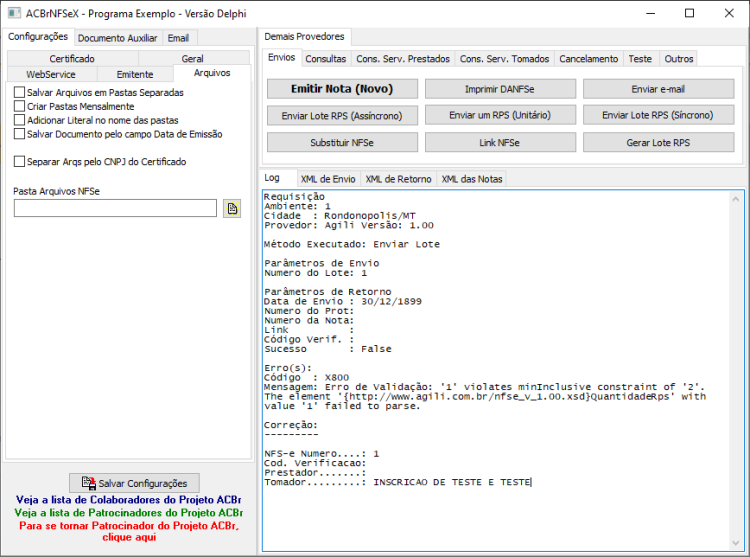This screenshot has width=750, height=557.
Task: Click the 'Tomador.........: INSCRICAO DE TESTE' line
Action: (x=397, y=482)
